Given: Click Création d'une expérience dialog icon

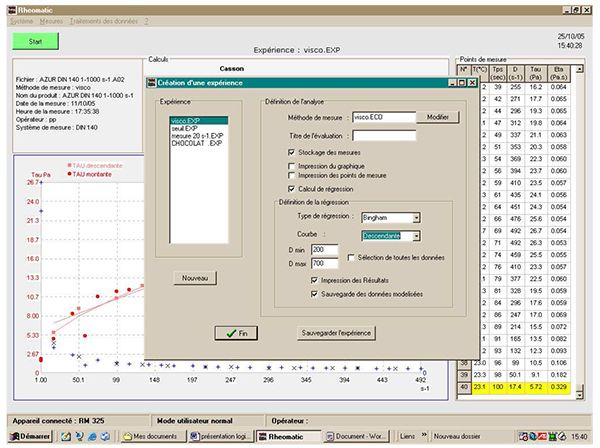Looking at the screenshot, I should point(152,83).
